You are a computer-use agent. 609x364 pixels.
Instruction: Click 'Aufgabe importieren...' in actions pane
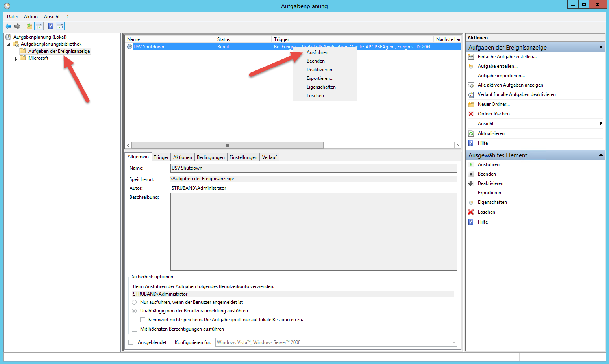[x=501, y=76]
